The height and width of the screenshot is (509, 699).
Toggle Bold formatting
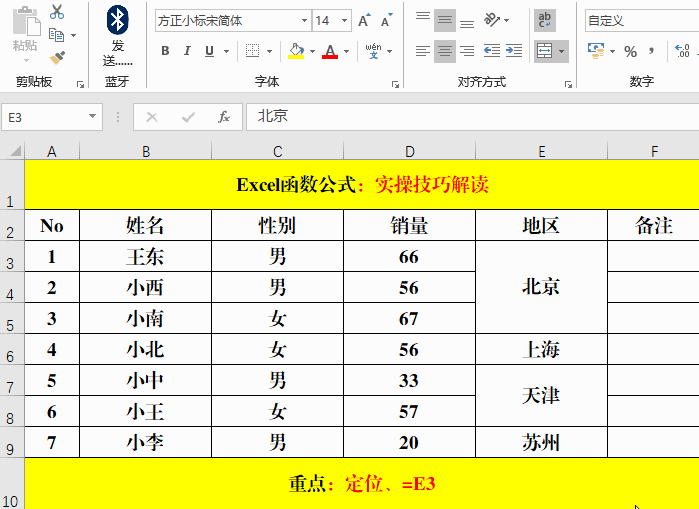(165, 51)
